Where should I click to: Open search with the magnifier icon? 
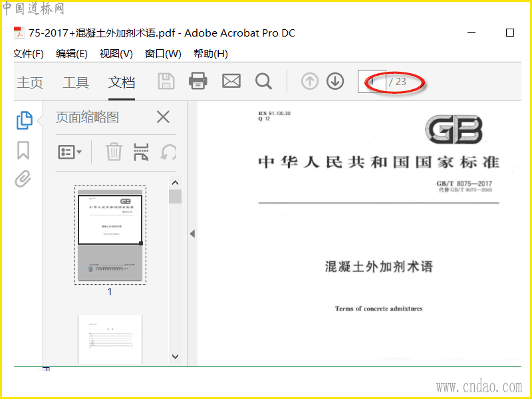pyautogui.click(x=263, y=81)
